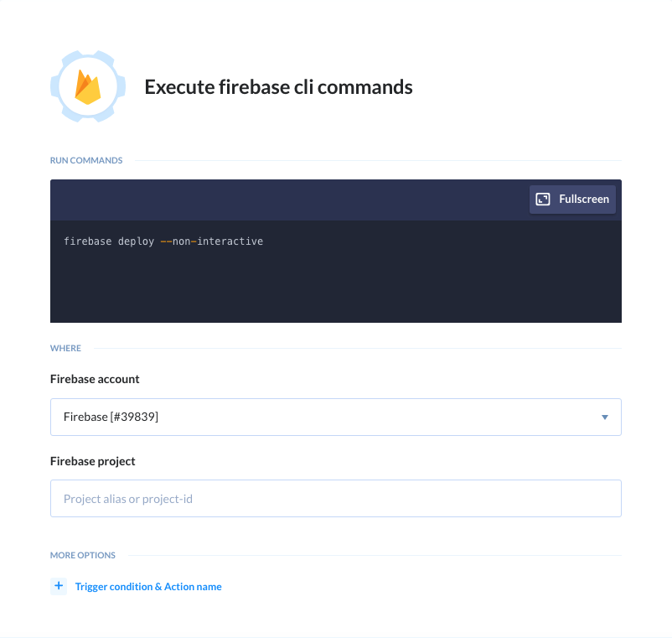Click the '--non-interactive' flag in the editor
Viewport: 672px width, 638px height.
coord(212,241)
